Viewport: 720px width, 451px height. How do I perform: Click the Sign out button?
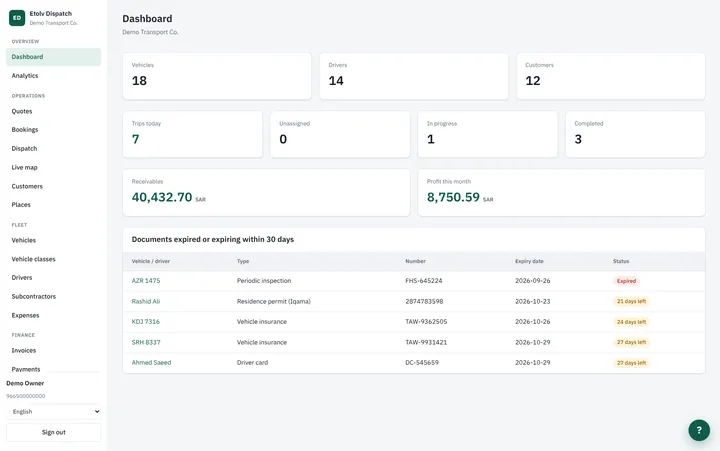click(54, 432)
